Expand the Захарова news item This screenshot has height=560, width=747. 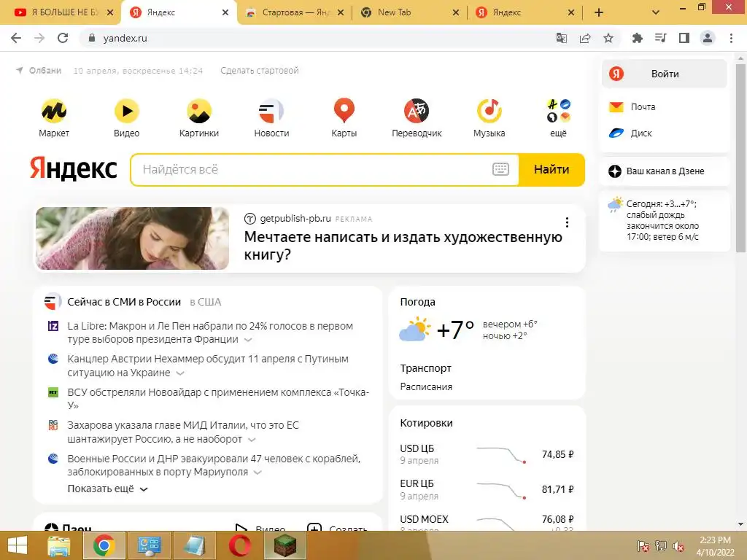coord(252,440)
